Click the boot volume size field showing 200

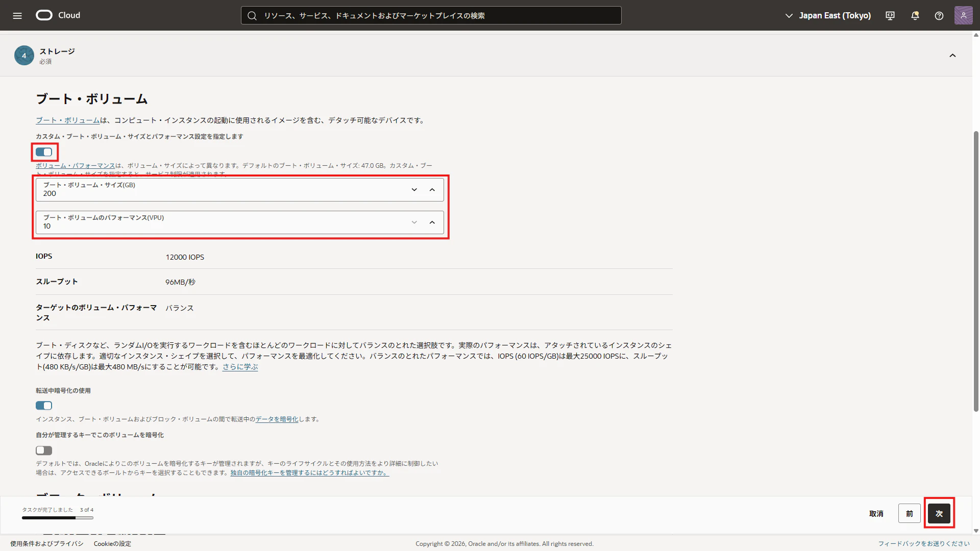240,190
